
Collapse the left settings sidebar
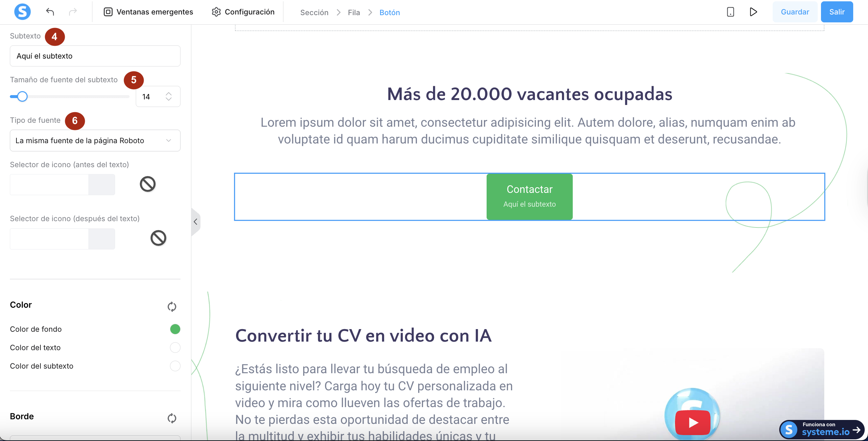click(x=195, y=222)
